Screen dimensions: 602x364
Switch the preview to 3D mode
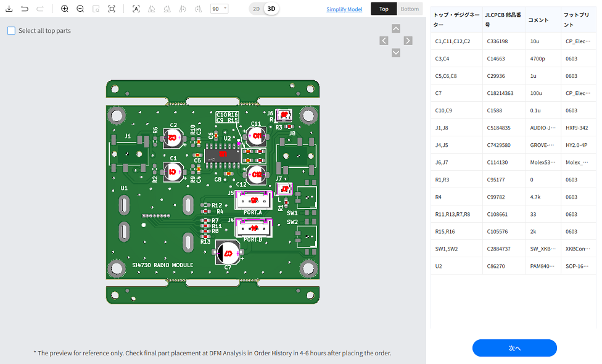(271, 9)
